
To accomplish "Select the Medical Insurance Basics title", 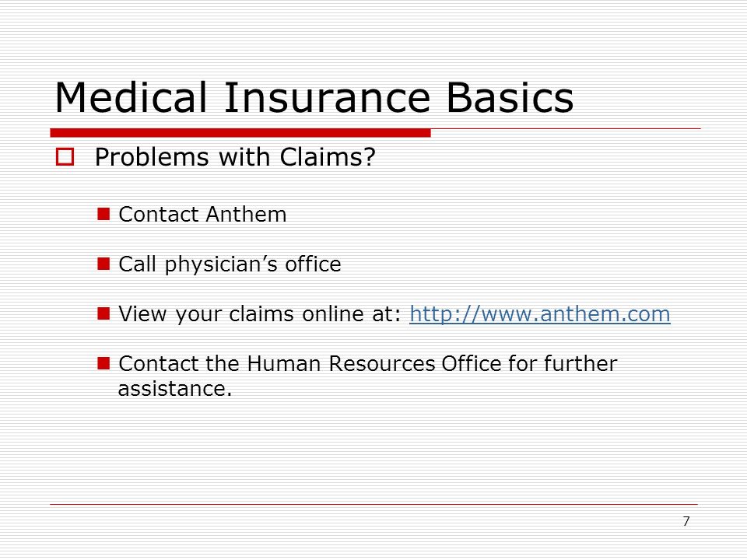I will pyautogui.click(x=314, y=98).
